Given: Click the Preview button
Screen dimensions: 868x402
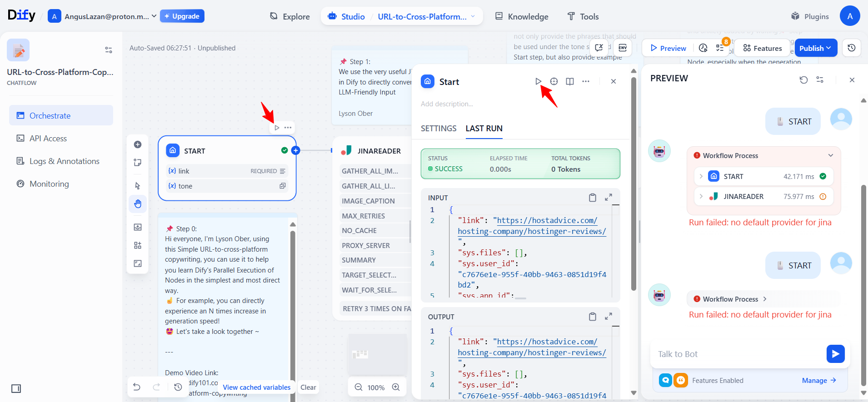Looking at the screenshot, I should tap(668, 48).
